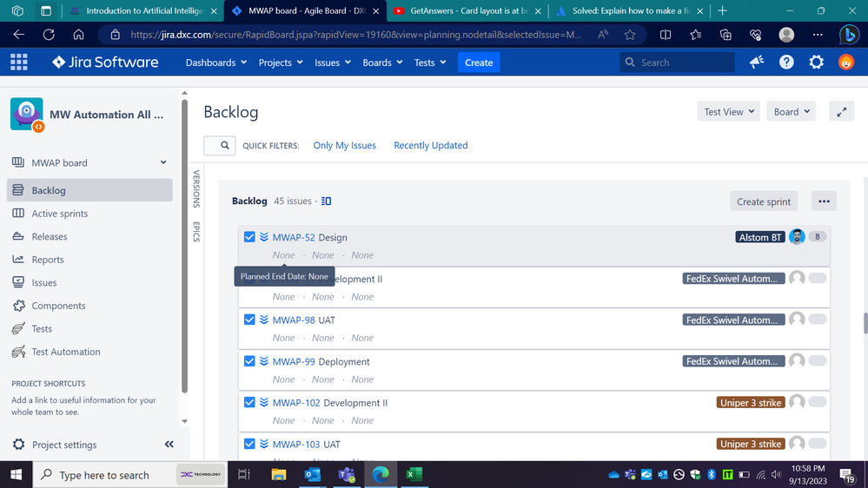Click the Create sprint button

[764, 201]
